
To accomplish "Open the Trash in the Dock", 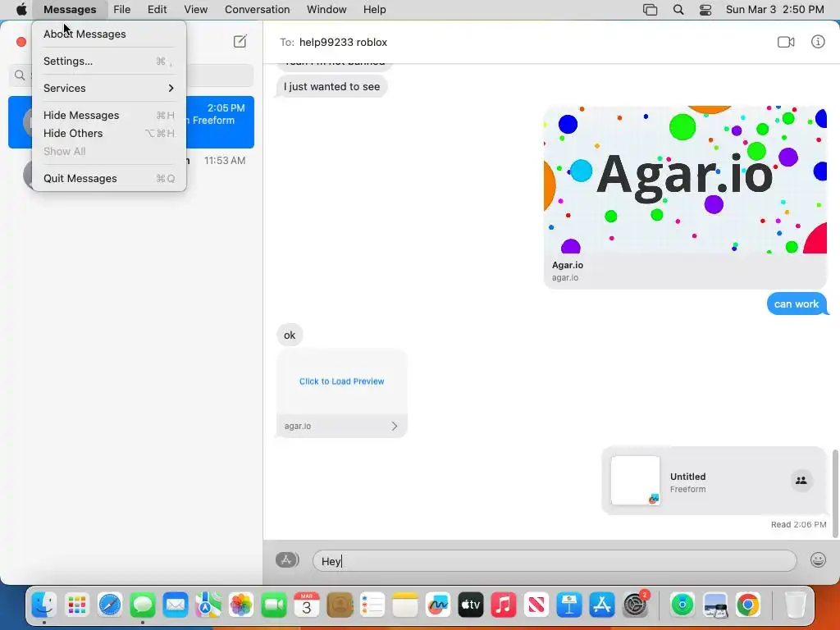I will [795, 605].
